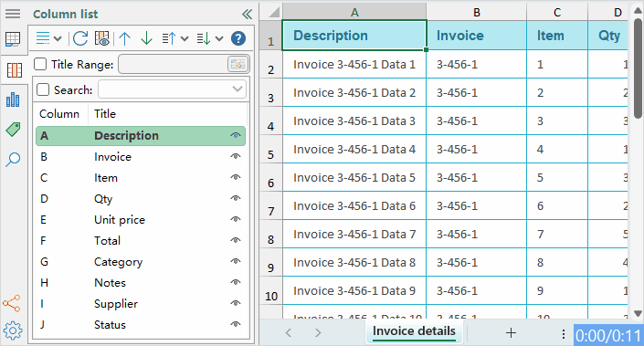Select row 10 header in the spreadsheet
The image size is (644, 346).
[270, 291]
